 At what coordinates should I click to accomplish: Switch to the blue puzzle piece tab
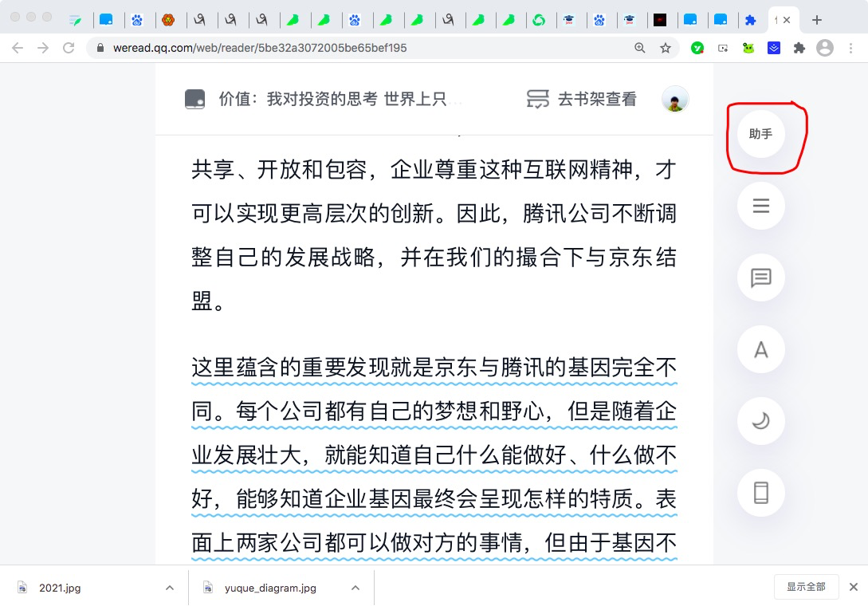point(750,21)
